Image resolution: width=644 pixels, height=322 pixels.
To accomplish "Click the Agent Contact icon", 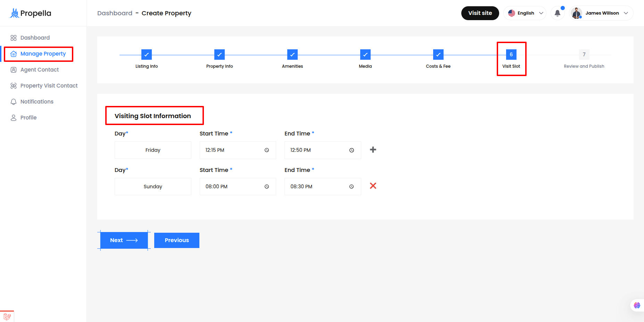I will pyautogui.click(x=14, y=70).
